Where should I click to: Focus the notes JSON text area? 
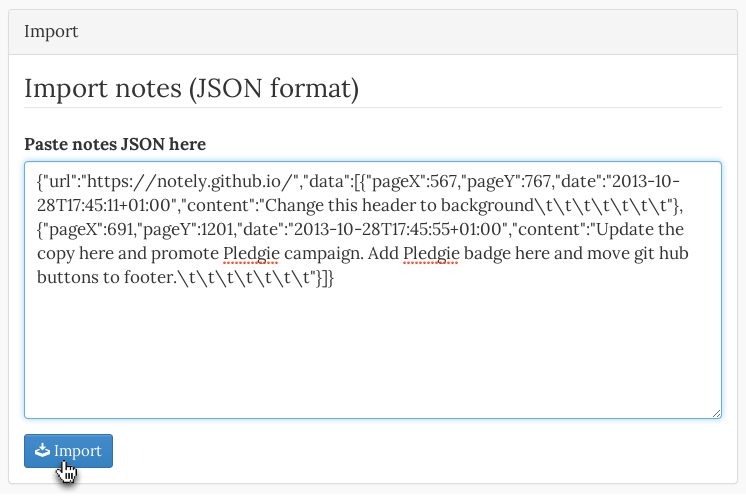[x=373, y=290]
